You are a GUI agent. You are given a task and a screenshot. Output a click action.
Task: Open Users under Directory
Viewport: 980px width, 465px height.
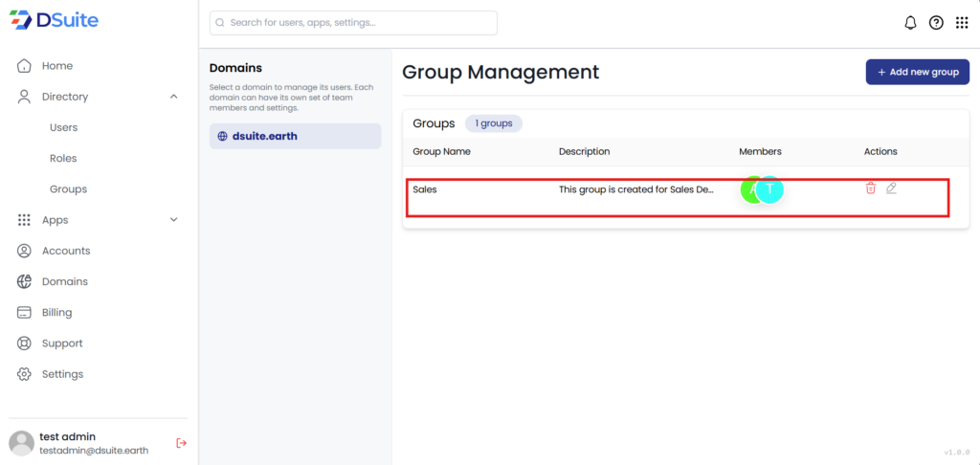pos(63,127)
